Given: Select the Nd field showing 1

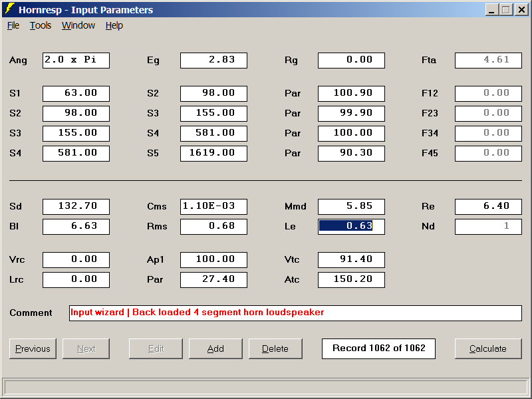Looking at the screenshot, I should [x=488, y=227].
